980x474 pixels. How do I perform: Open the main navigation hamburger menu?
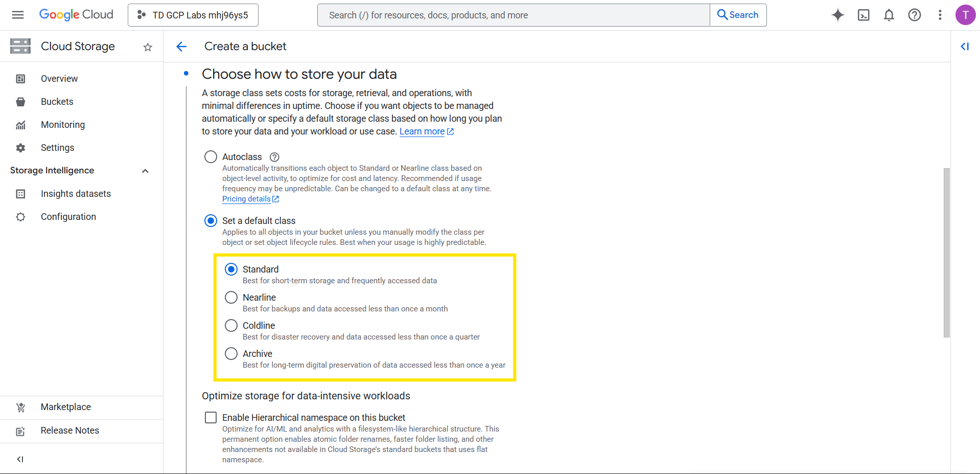coord(18,15)
